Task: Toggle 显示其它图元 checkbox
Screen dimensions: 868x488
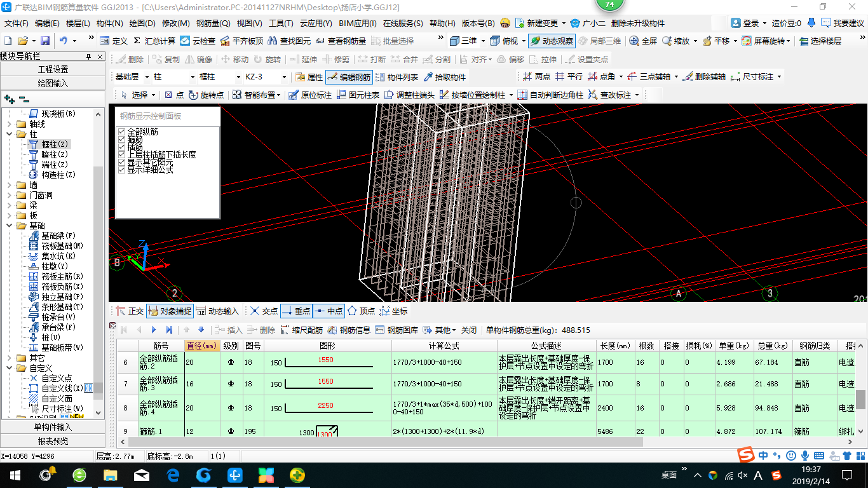Action: click(x=121, y=163)
